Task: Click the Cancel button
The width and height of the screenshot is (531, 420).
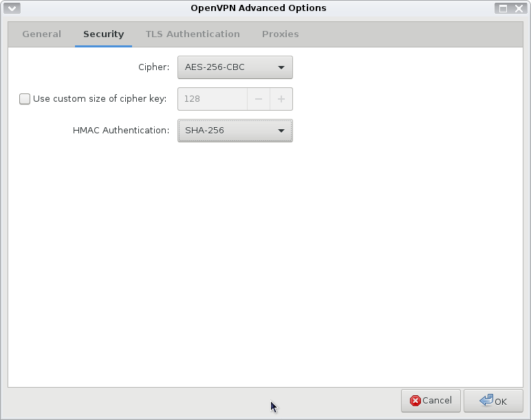Action: [431, 401]
